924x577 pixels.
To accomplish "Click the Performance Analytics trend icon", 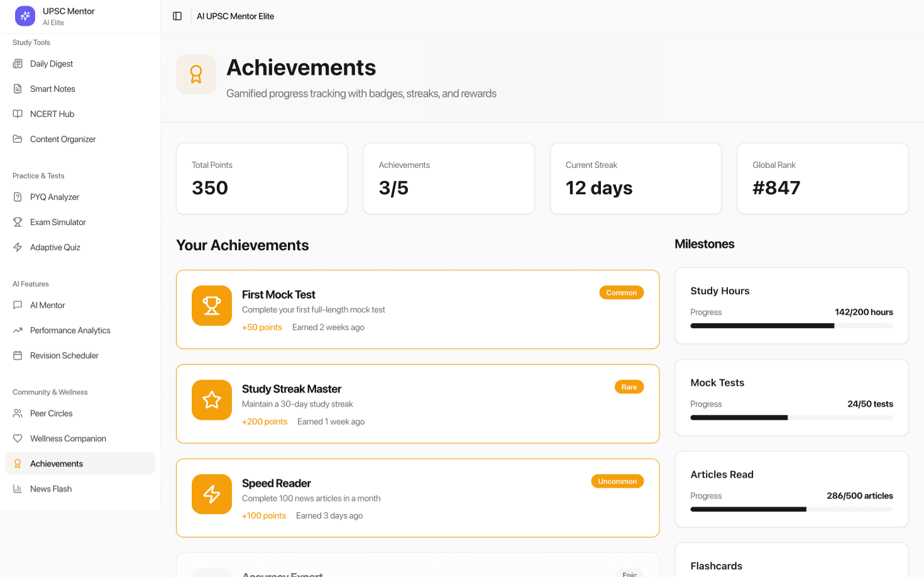I will point(18,330).
